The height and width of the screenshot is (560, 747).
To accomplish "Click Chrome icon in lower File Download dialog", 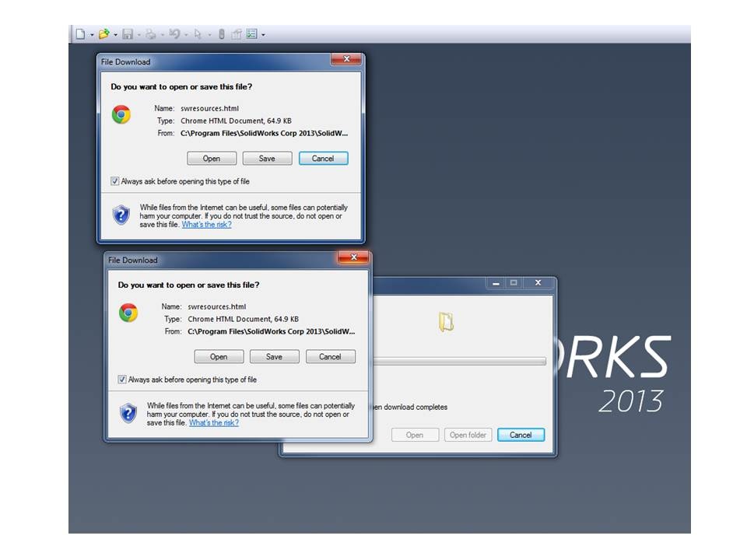I will pos(128,313).
